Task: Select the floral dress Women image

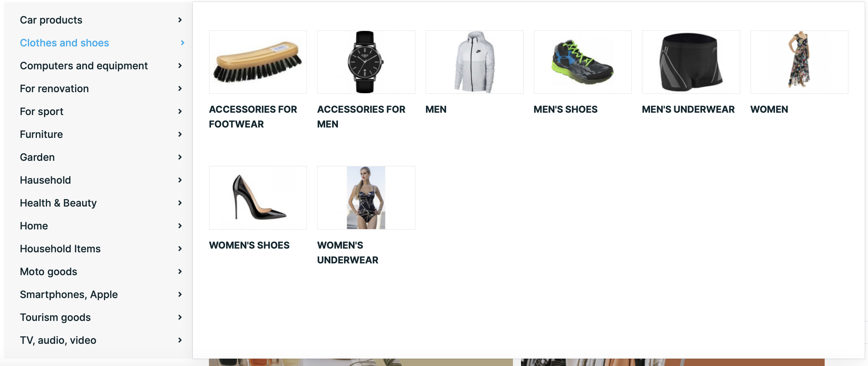Action: (x=799, y=62)
